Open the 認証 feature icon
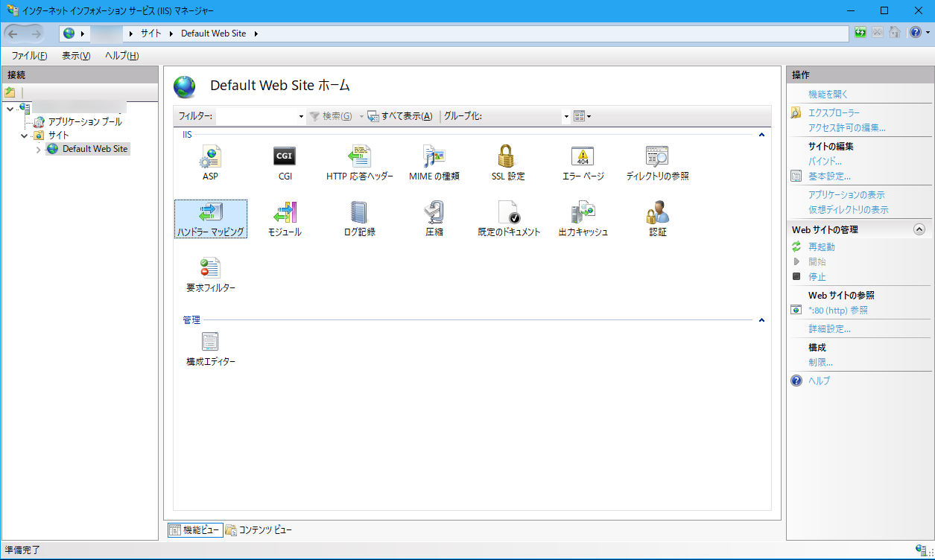The width and height of the screenshot is (935, 560). click(x=656, y=217)
